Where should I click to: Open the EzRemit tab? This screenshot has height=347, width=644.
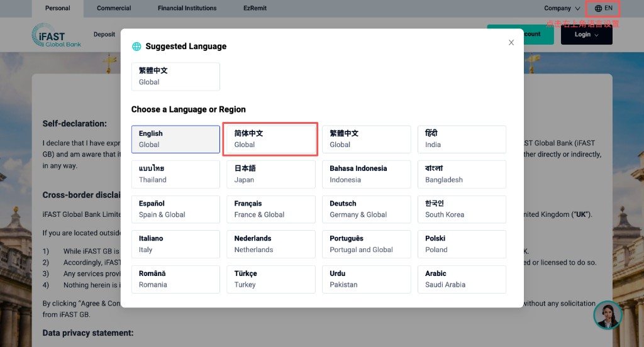pos(255,8)
